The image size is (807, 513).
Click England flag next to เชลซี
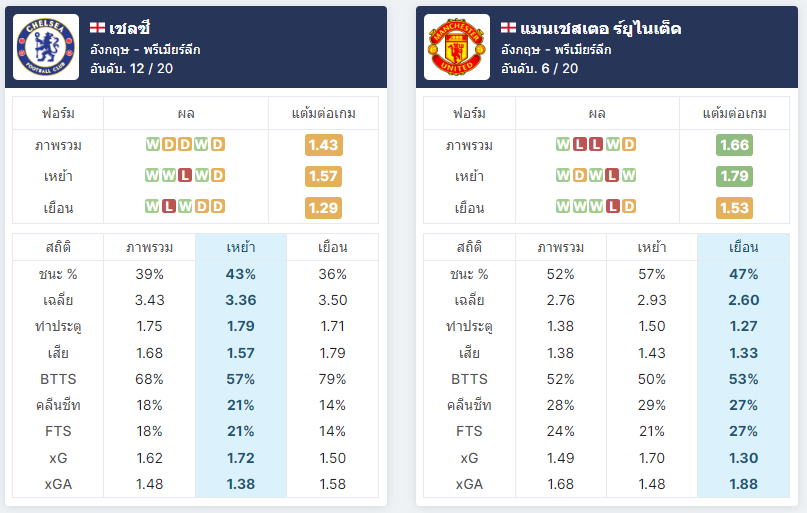pos(97,27)
